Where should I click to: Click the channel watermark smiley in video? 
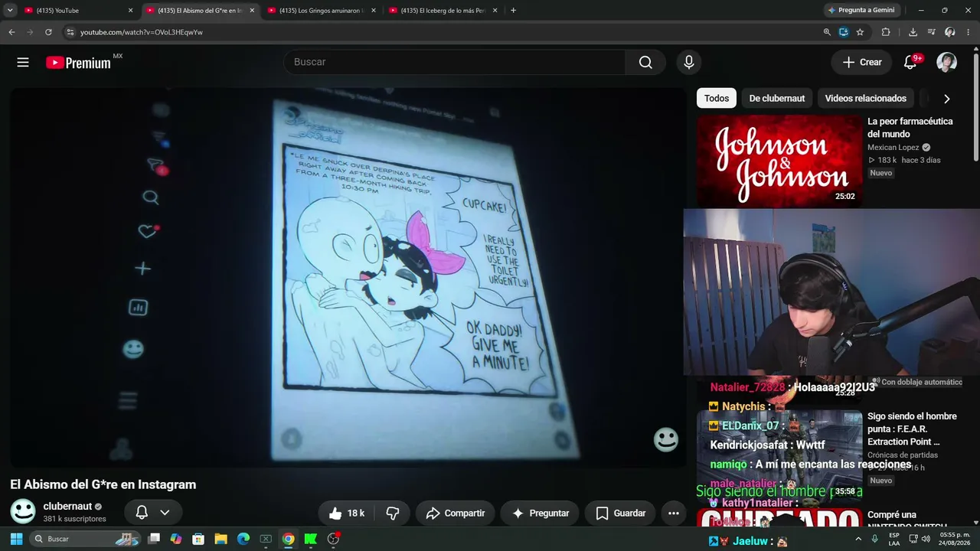coord(666,439)
